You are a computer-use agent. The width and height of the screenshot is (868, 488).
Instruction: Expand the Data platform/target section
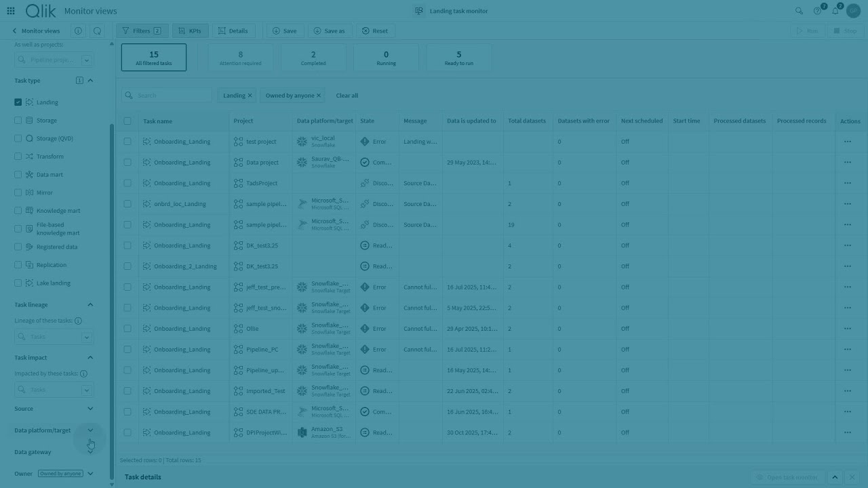point(90,430)
